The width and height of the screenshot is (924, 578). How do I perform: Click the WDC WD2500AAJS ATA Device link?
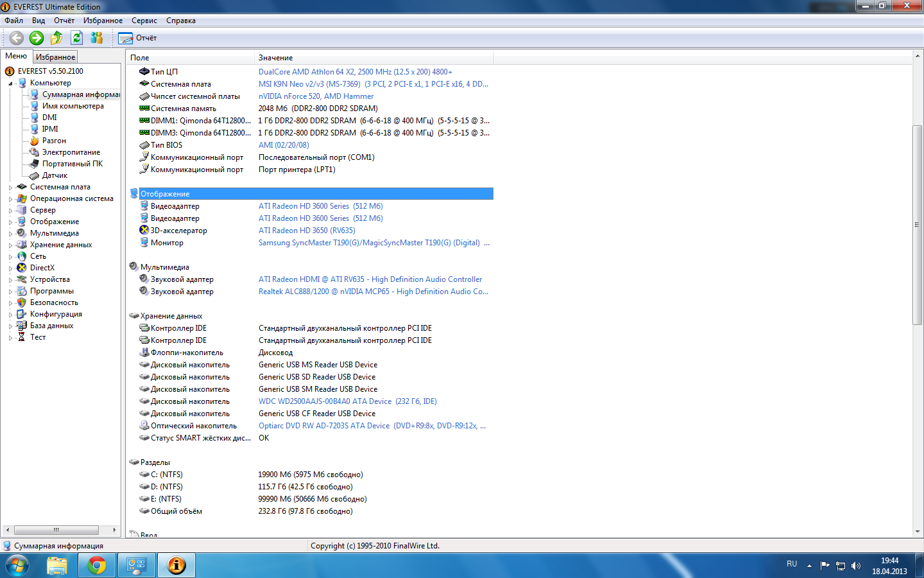[x=325, y=401]
